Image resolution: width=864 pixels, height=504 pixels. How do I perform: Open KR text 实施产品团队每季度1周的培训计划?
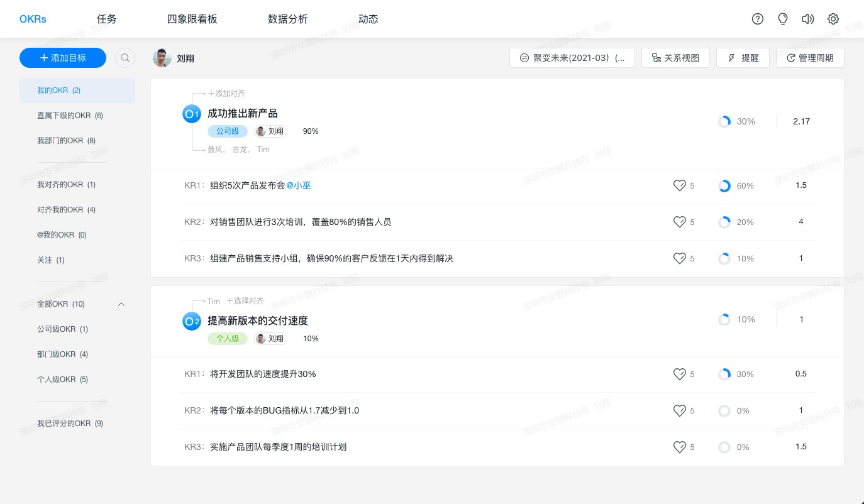pos(279,447)
